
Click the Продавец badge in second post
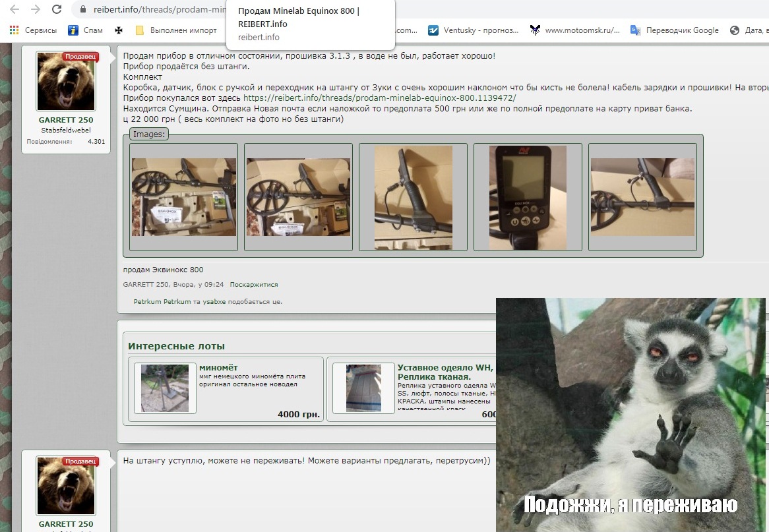80,461
